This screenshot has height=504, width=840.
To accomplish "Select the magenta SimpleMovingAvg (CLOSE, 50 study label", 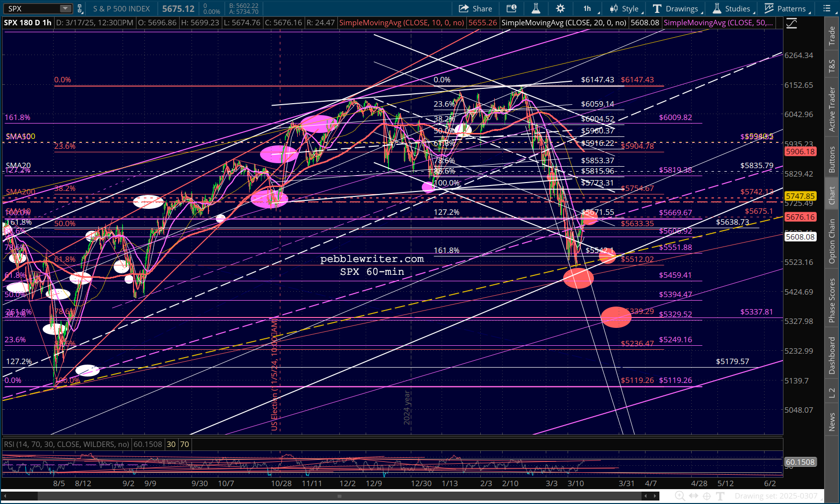I will pyautogui.click(x=718, y=23).
